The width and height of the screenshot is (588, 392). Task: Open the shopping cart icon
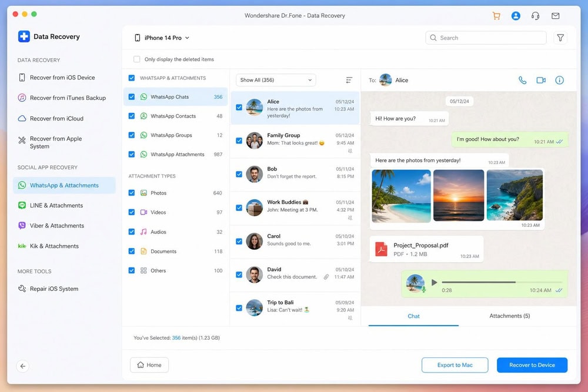[496, 16]
